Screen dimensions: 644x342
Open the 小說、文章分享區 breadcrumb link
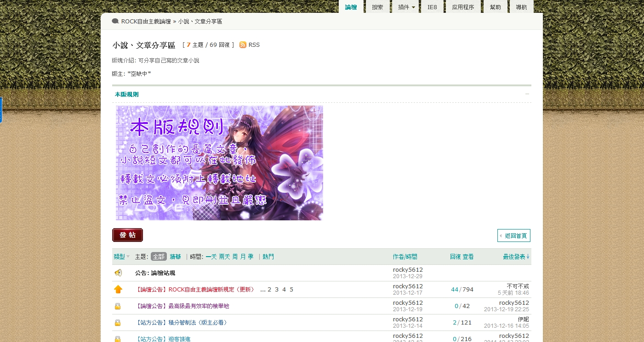(200, 22)
